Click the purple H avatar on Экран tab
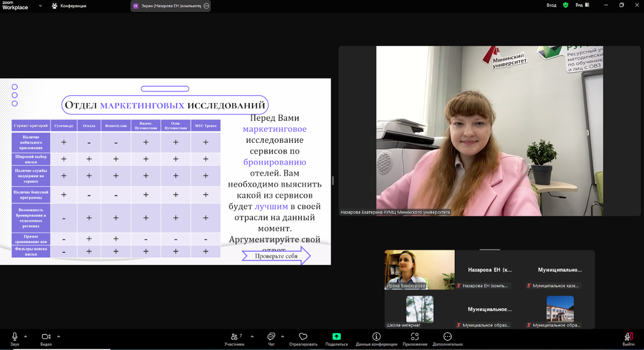Screen dimensions: 644x350 [136, 6]
